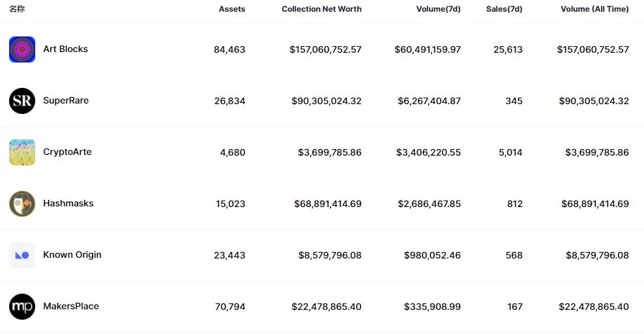644x334 pixels.
Task: Sort table by Assets column header
Action: pos(232,9)
